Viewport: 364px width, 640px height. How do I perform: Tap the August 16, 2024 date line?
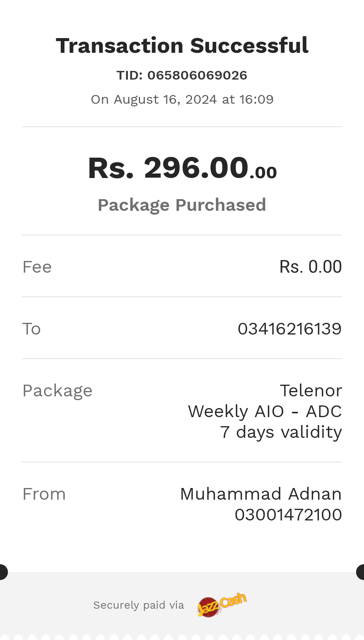tap(182, 100)
